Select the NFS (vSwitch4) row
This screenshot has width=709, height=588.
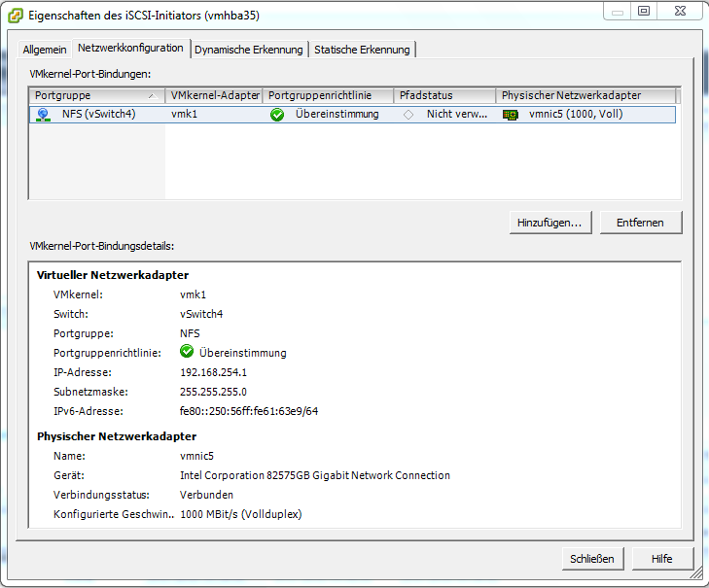pos(353,115)
